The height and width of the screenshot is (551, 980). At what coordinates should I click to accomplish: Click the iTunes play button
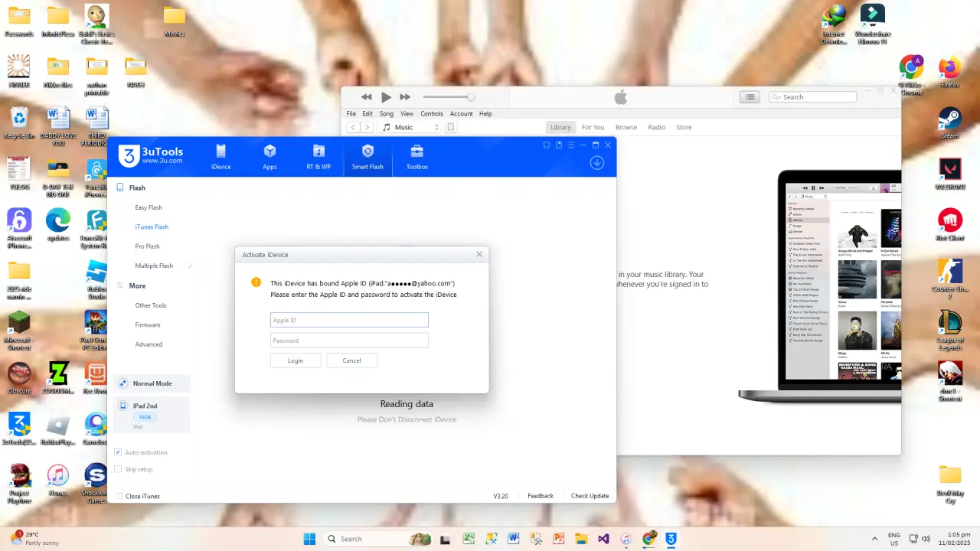pyautogui.click(x=386, y=97)
